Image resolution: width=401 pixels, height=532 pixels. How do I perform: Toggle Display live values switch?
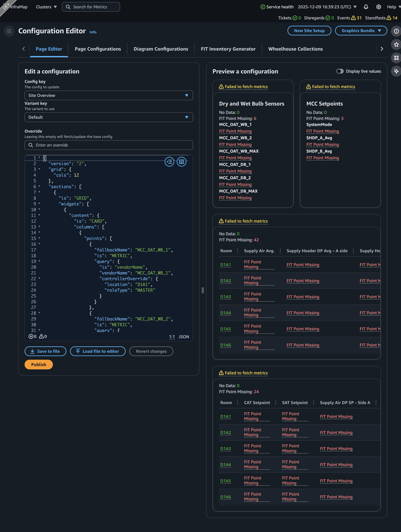[x=340, y=71]
